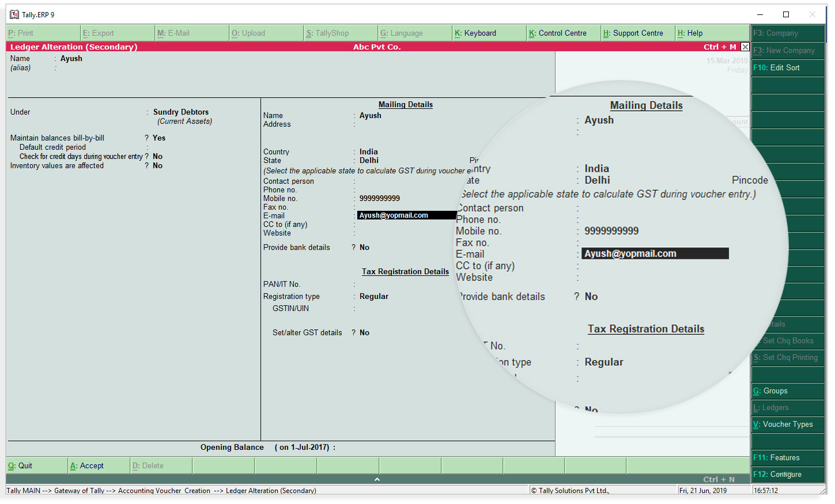
Task: Open K: Control Centre
Action: tap(564, 33)
